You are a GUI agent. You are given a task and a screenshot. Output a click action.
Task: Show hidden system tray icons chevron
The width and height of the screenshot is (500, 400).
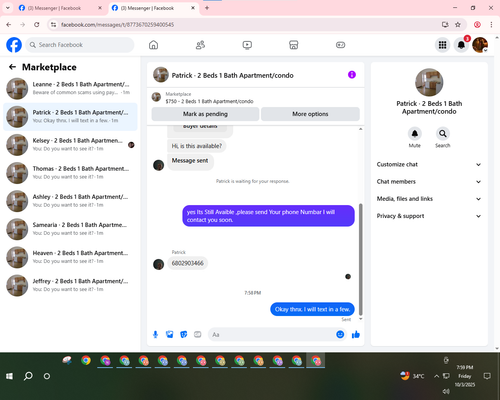[x=436, y=376]
